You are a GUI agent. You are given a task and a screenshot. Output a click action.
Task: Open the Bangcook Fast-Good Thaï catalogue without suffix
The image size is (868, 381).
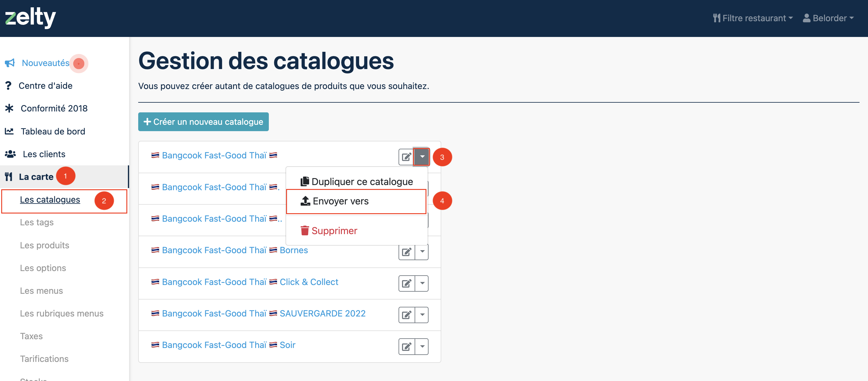tap(214, 155)
